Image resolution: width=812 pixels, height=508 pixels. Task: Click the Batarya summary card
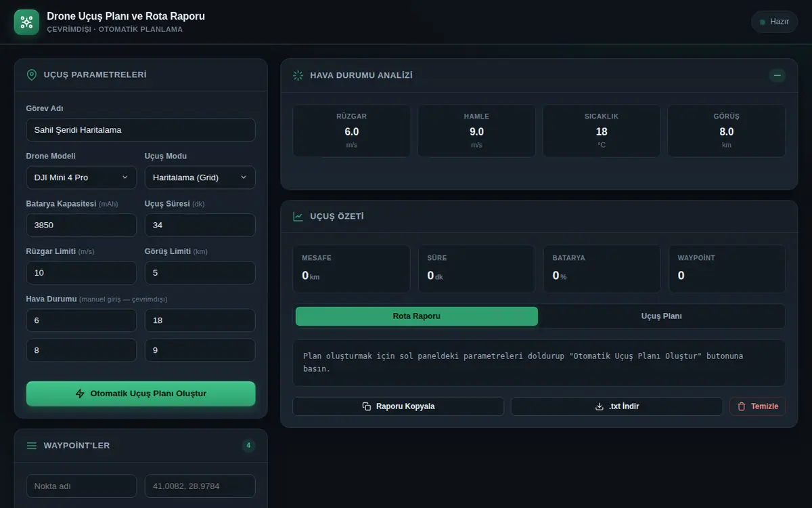pos(602,269)
